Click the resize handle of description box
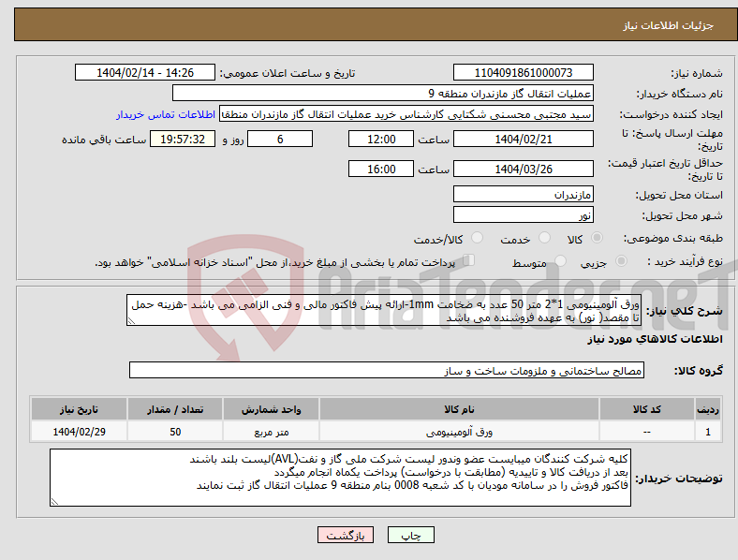Image resolution: width=738 pixels, height=560 pixels. pyautogui.click(x=131, y=321)
